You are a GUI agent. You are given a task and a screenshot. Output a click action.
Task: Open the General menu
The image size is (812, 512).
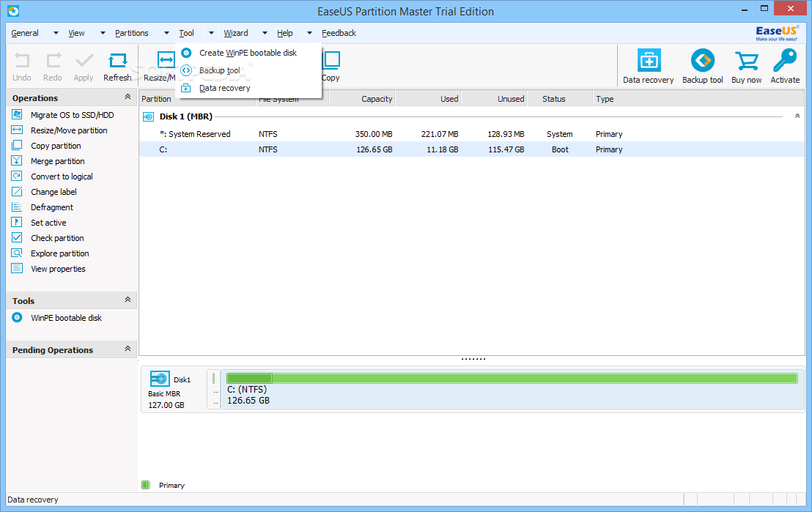point(25,33)
